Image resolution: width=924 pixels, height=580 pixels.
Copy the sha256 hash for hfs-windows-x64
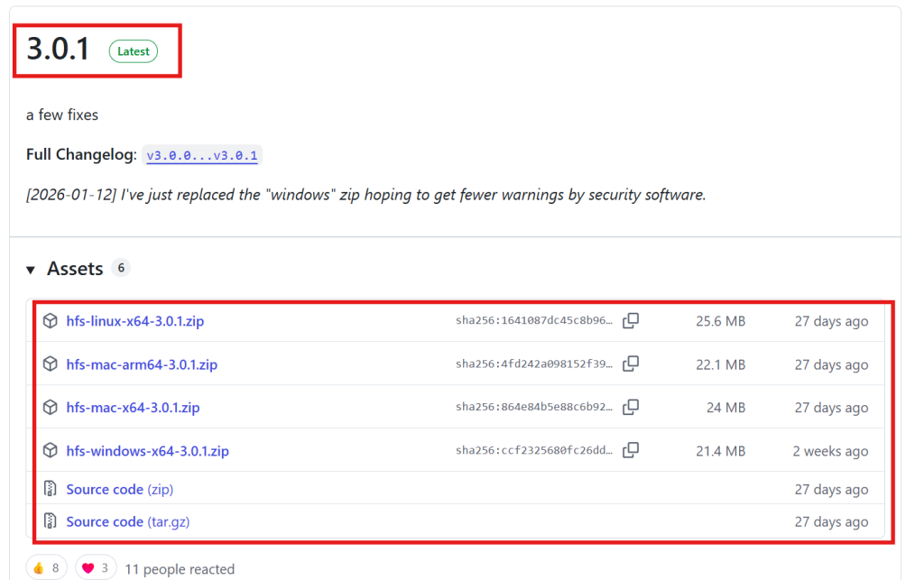pos(631,450)
